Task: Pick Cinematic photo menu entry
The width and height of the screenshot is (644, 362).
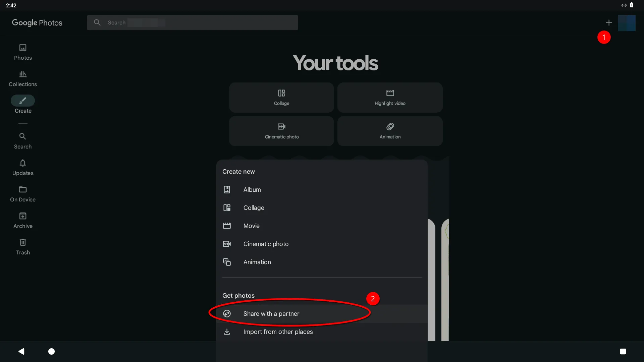Action: click(x=266, y=244)
